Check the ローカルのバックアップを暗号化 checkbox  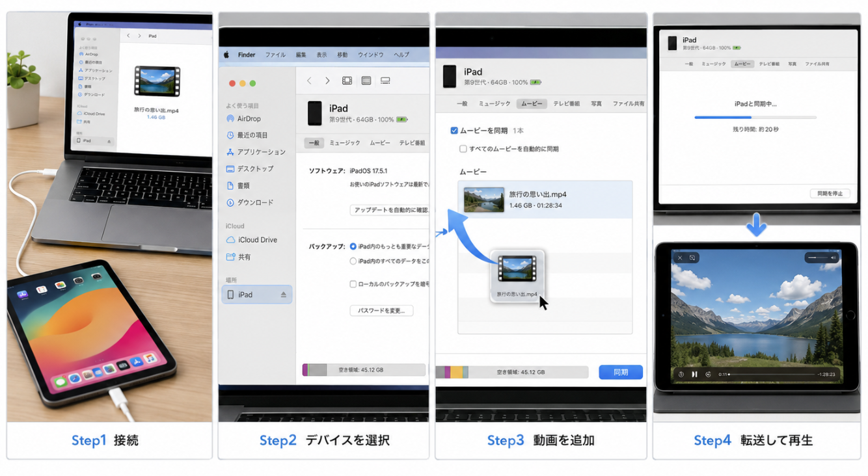point(353,284)
